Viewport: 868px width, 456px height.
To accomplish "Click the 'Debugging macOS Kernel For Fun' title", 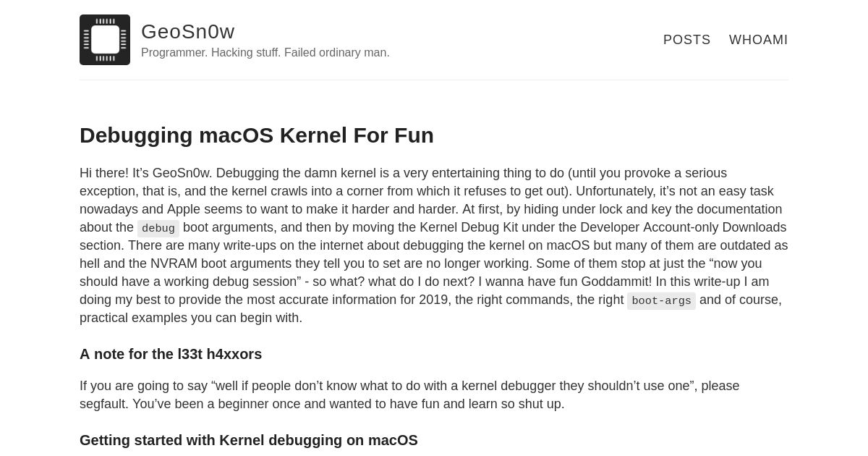I will click(257, 135).
